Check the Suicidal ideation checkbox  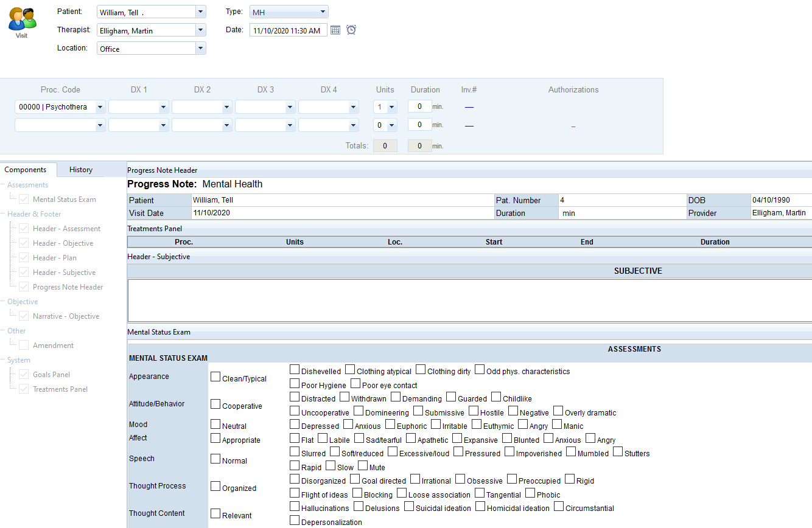point(409,507)
